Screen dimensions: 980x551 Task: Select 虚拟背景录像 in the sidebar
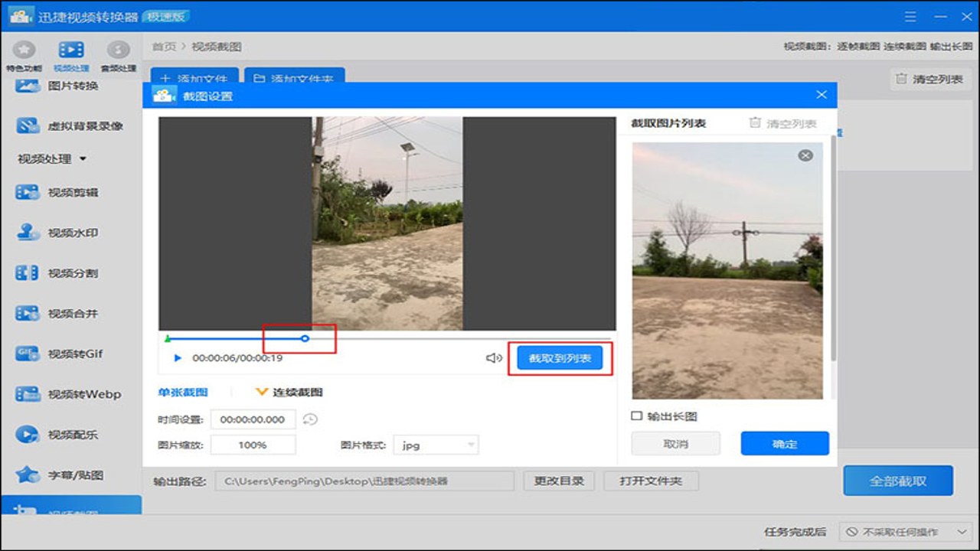tap(70, 126)
